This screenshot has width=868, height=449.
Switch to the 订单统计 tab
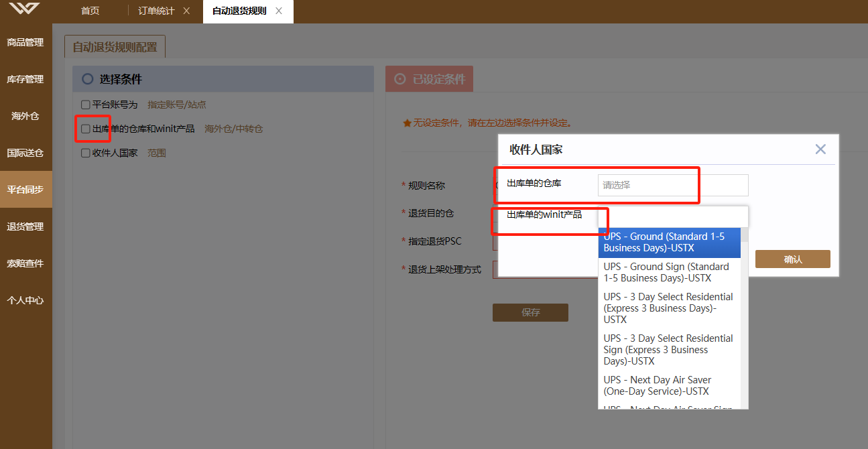156,11
